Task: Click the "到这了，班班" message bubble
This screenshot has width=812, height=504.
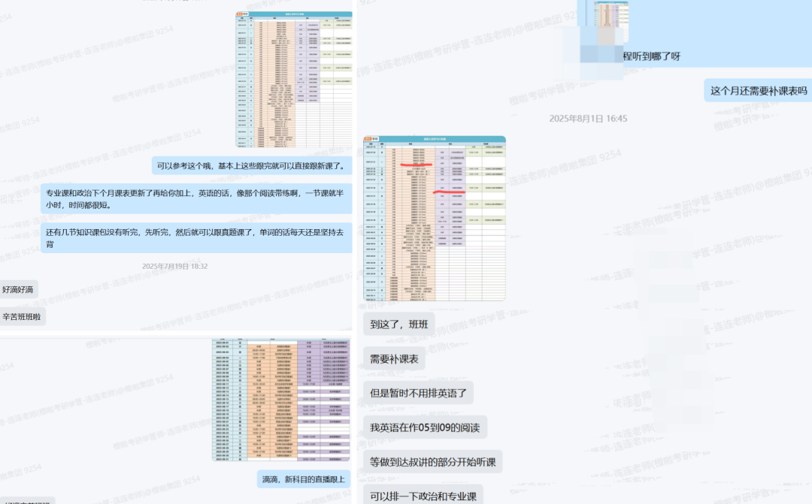Action: (x=398, y=324)
